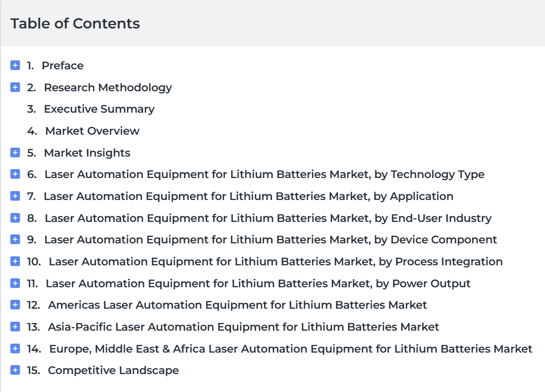
Task: Select the Competitive Landscape title text
Action: pyautogui.click(x=113, y=371)
